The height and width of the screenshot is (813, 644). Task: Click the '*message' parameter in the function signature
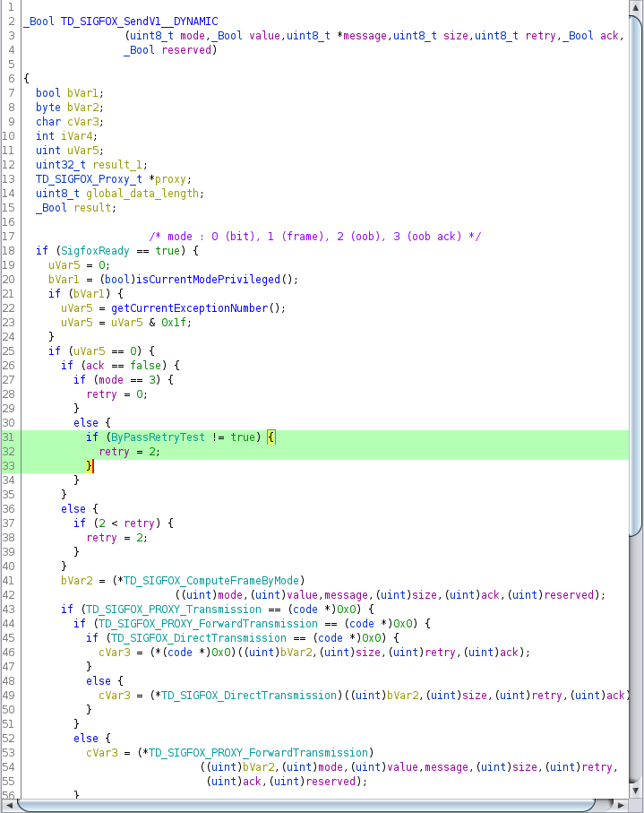(362, 36)
